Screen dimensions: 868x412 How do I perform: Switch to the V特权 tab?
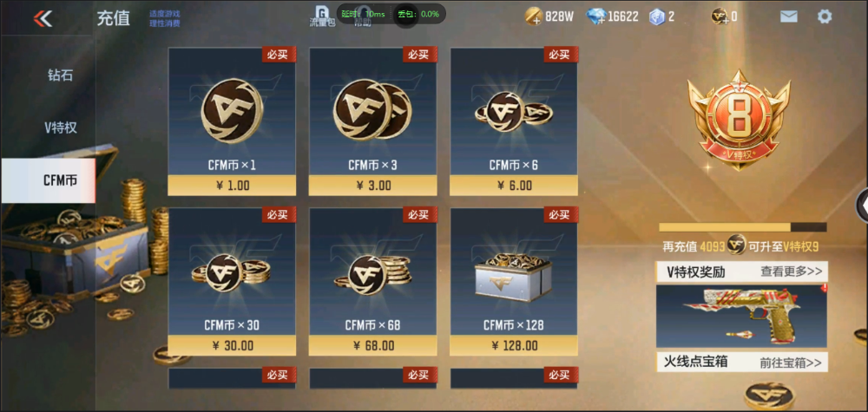(x=61, y=128)
